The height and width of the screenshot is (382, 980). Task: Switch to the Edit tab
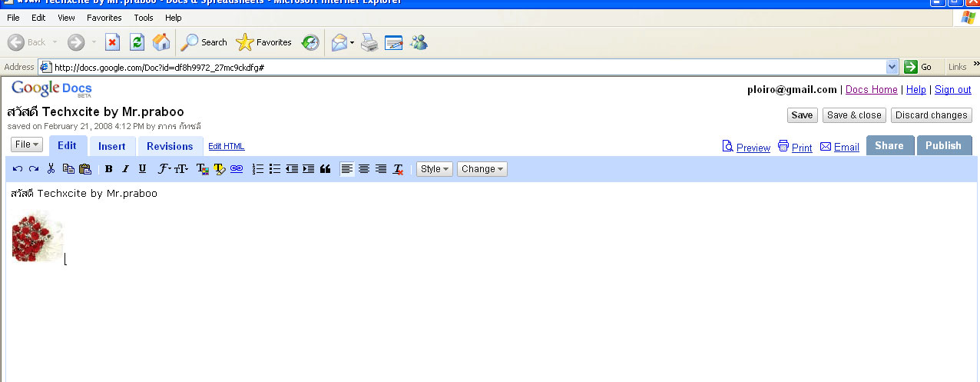(68, 146)
